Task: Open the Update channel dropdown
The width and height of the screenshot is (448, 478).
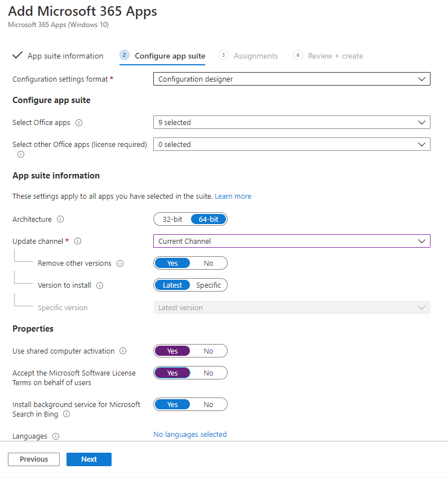Action: (x=291, y=242)
